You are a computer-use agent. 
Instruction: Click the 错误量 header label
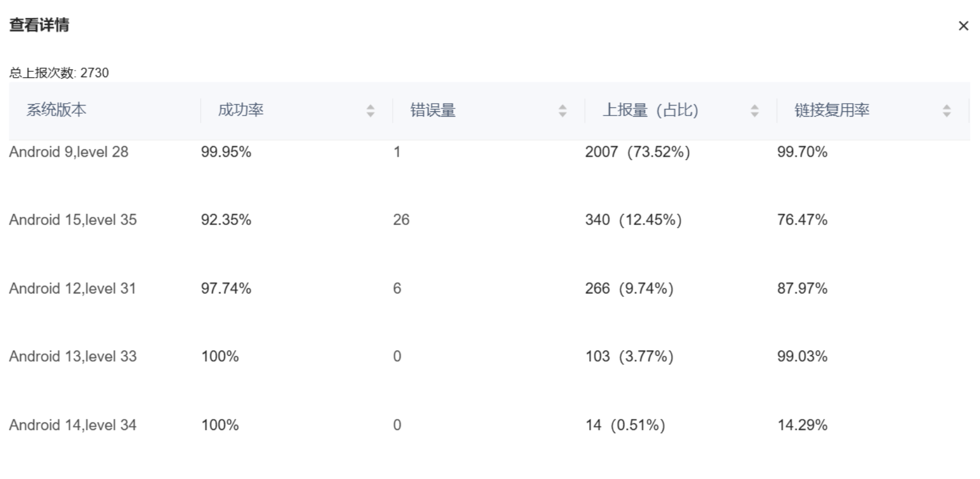[433, 110]
